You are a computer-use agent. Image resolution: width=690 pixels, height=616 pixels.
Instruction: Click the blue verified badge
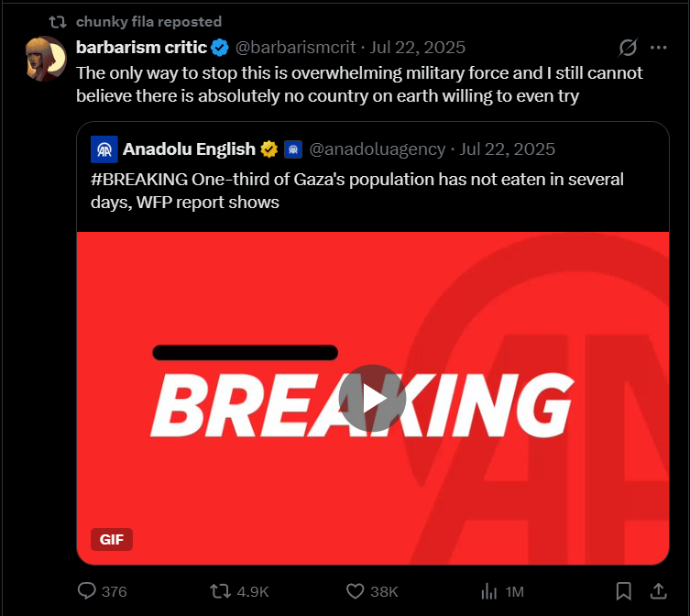(221, 48)
